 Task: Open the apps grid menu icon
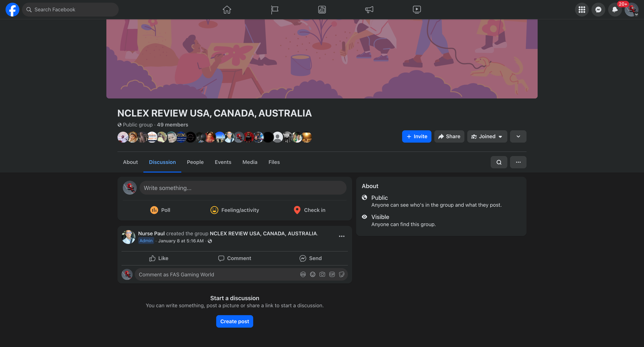(x=582, y=10)
